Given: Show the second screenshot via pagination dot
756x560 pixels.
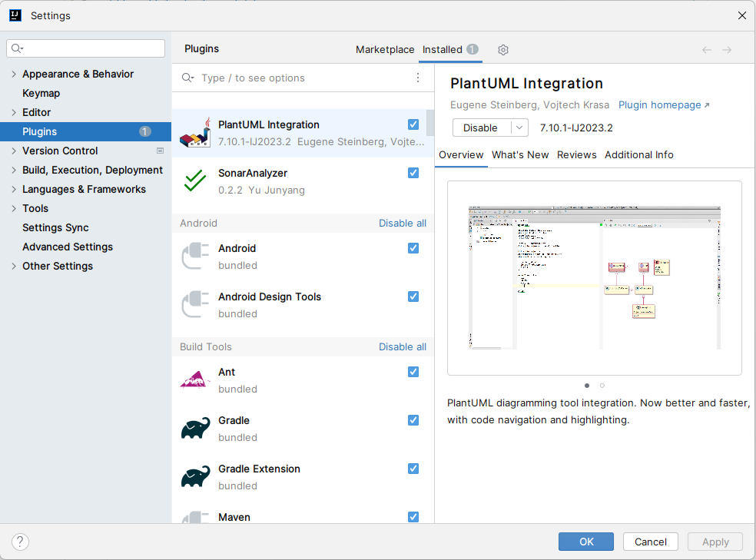Looking at the screenshot, I should point(602,386).
